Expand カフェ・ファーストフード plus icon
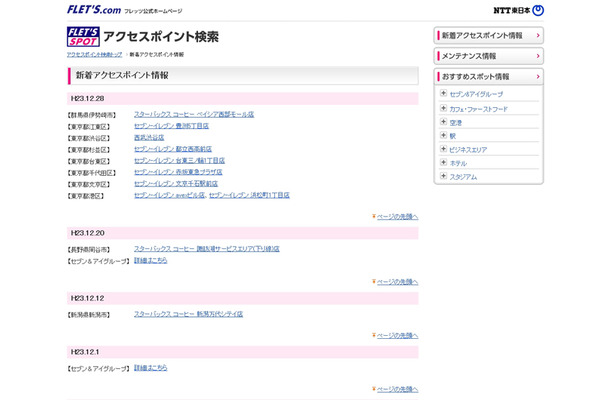Viewport: 610px width, 400px height. click(443, 108)
